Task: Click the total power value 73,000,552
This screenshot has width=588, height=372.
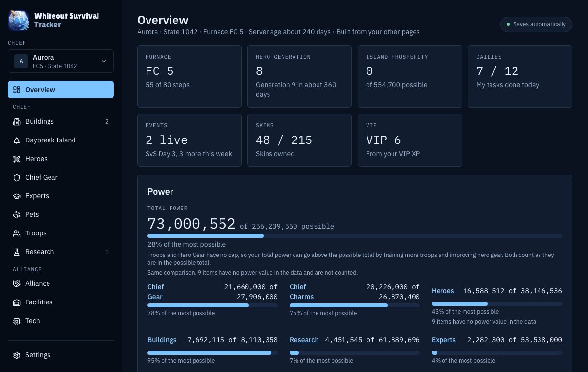Action: (x=192, y=224)
